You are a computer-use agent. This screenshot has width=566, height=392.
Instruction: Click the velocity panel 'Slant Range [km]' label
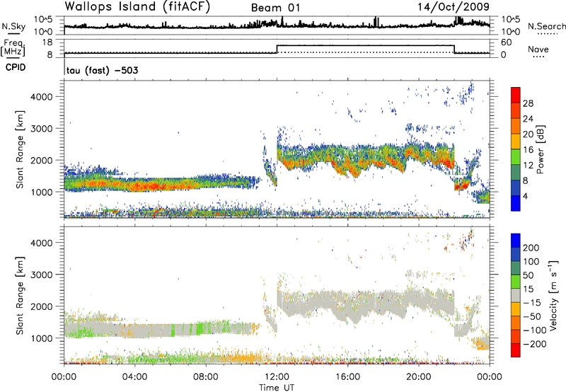click(x=20, y=296)
